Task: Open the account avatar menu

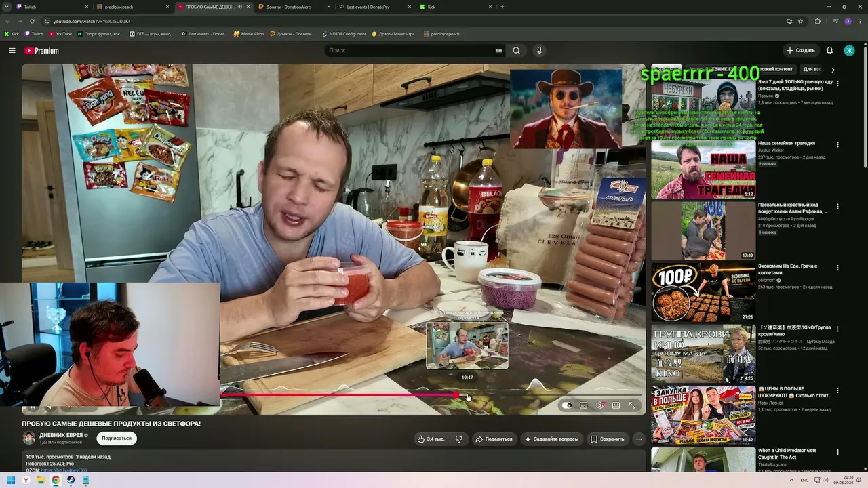Action: tap(849, 51)
